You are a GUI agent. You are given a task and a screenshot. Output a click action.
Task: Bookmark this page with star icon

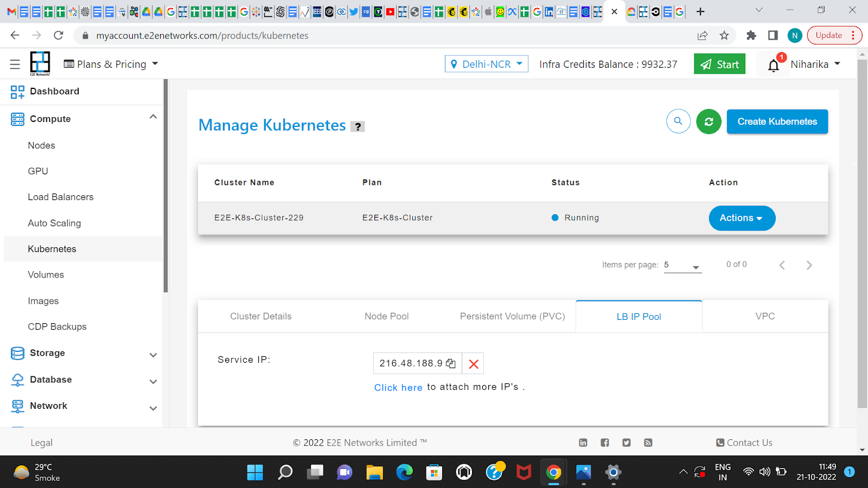point(724,35)
